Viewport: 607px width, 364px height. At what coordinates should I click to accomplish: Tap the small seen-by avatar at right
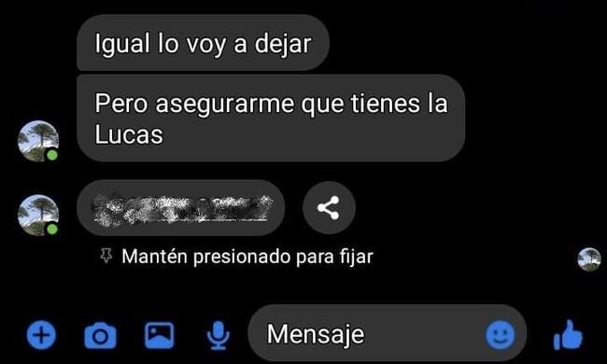[x=589, y=259]
